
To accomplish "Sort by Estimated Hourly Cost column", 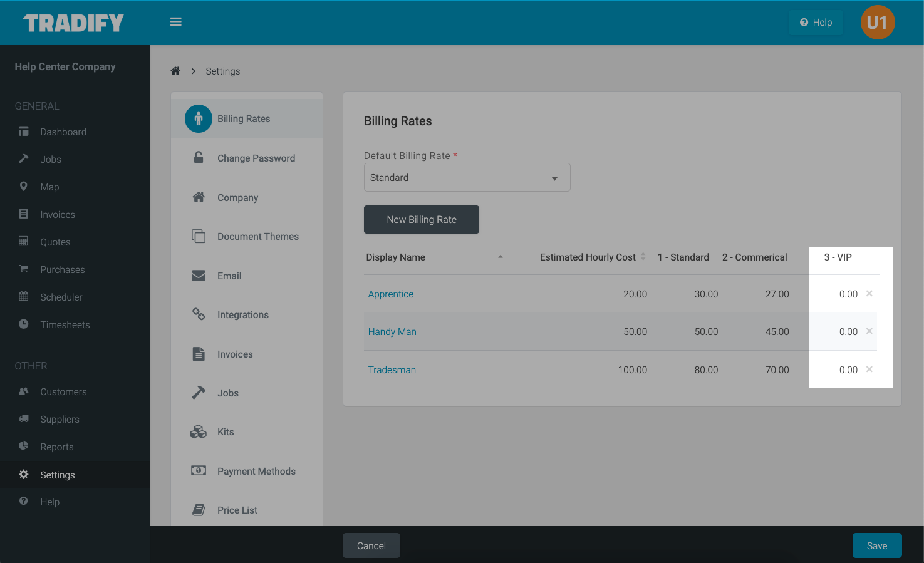I will [x=593, y=257].
